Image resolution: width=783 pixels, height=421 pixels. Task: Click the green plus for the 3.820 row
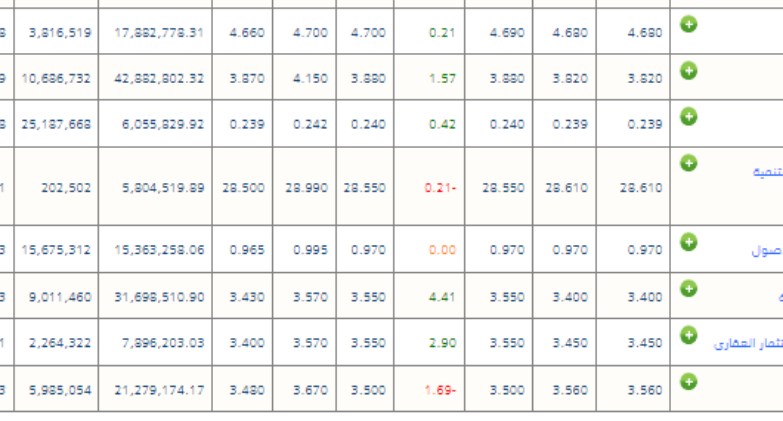[x=689, y=70]
